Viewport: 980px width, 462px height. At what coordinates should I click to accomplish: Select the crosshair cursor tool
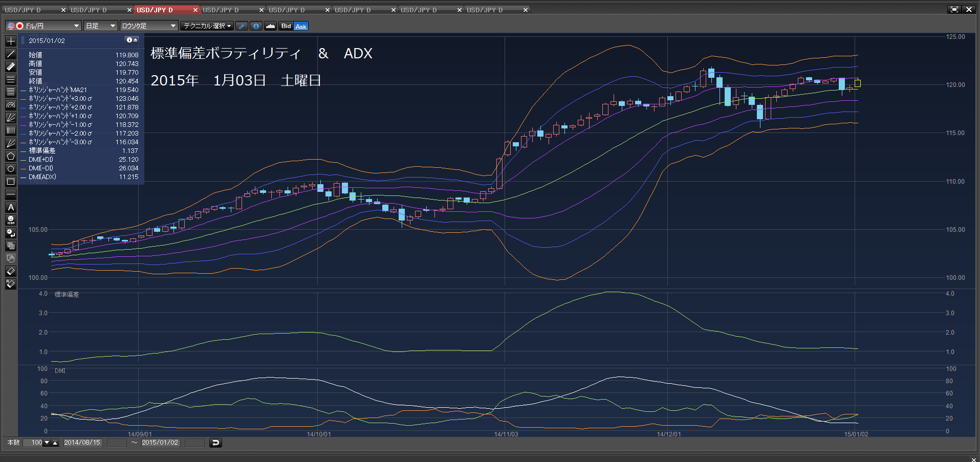pos(11,41)
